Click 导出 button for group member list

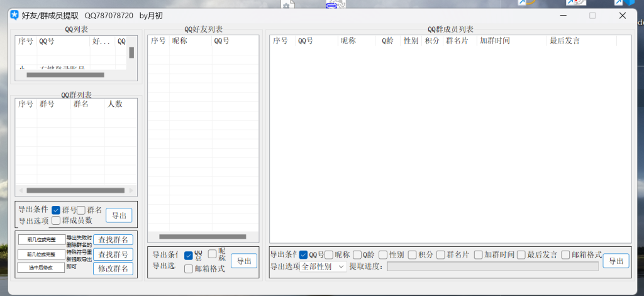coord(616,261)
